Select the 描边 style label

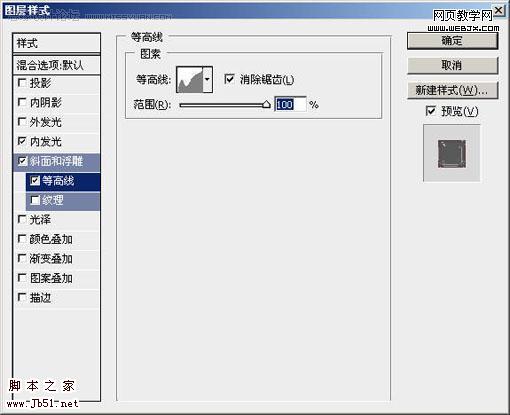40,298
